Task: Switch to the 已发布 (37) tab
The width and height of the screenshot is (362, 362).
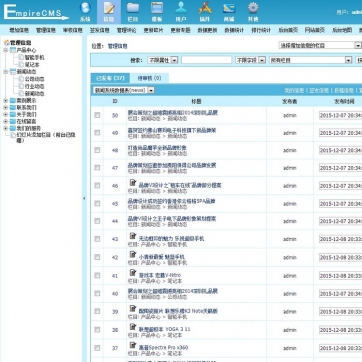Action: click(110, 78)
